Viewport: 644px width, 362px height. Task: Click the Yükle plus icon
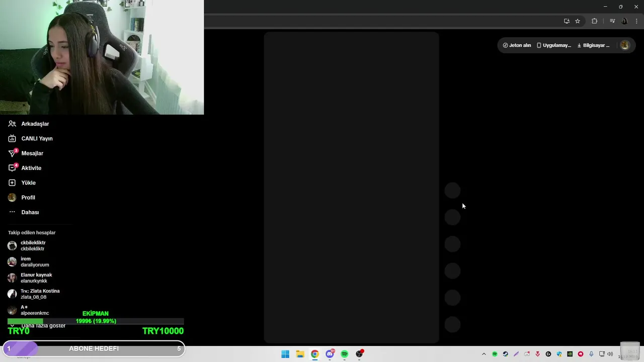[12, 183]
